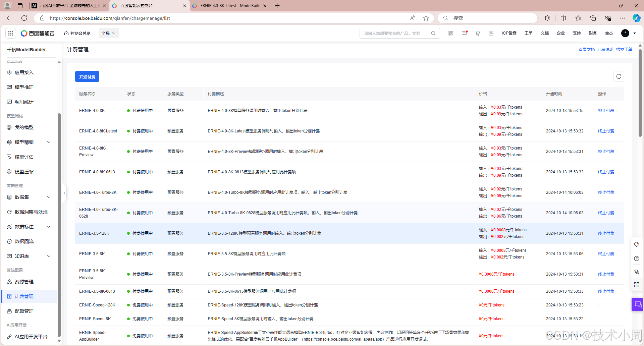Go back in browser history
The width and height of the screenshot is (644, 346).
point(9,18)
